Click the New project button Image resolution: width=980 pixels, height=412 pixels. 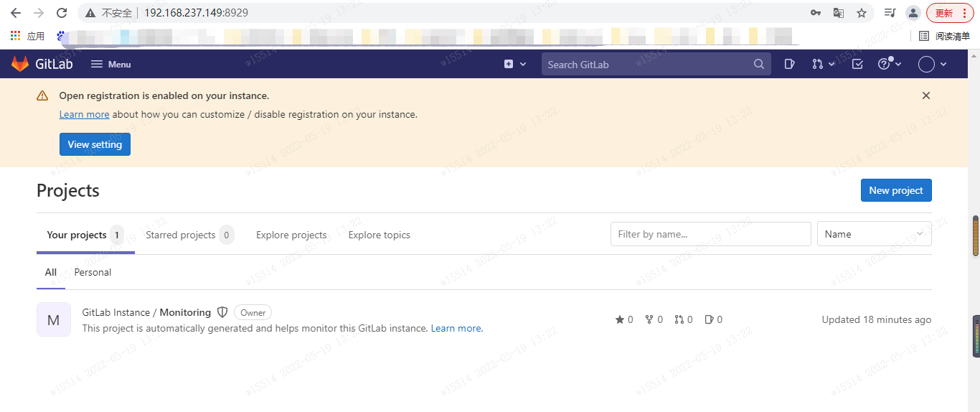point(896,190)
